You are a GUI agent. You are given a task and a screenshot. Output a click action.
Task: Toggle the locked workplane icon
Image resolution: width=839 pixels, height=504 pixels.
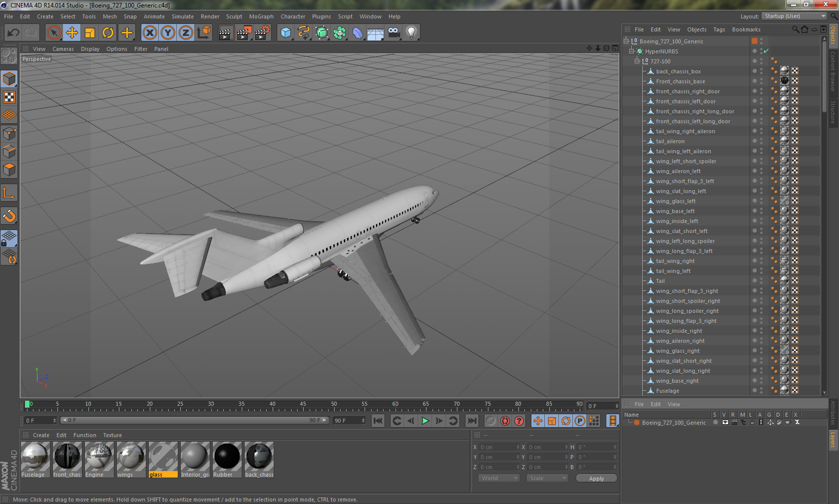pyautogui.click(x=9, y=239)
